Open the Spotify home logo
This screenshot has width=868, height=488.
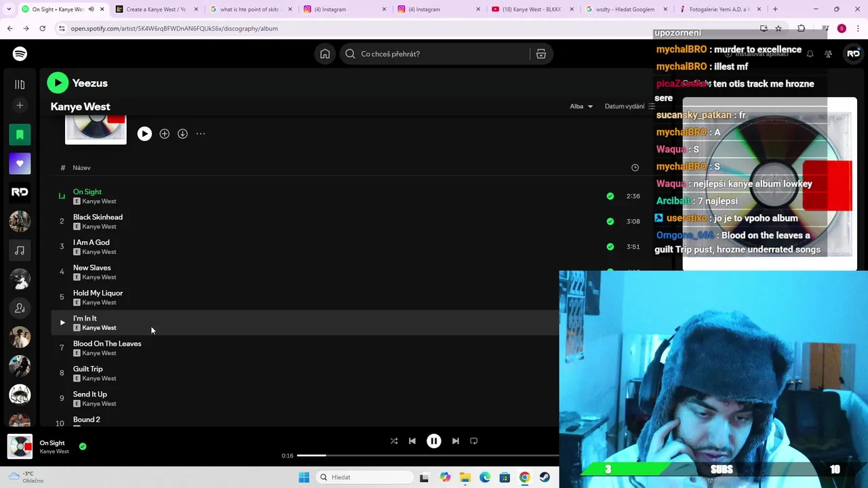tap(20, 54)
